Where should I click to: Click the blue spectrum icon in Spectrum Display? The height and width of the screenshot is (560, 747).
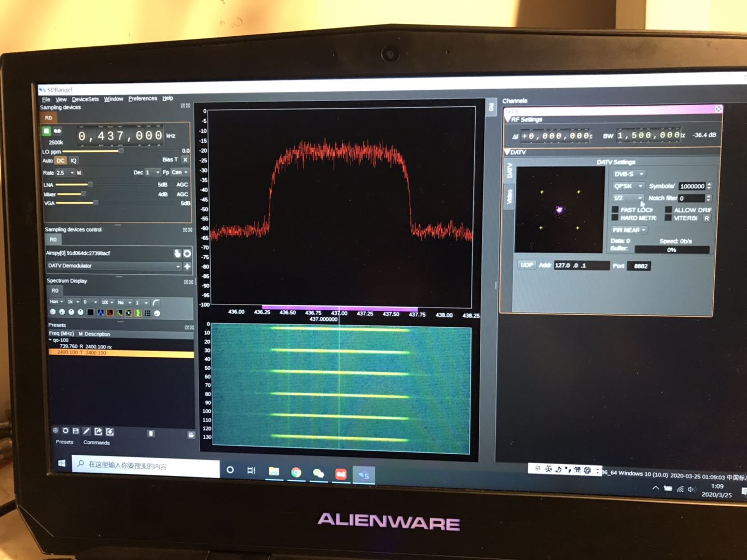(x=100, y=312)
